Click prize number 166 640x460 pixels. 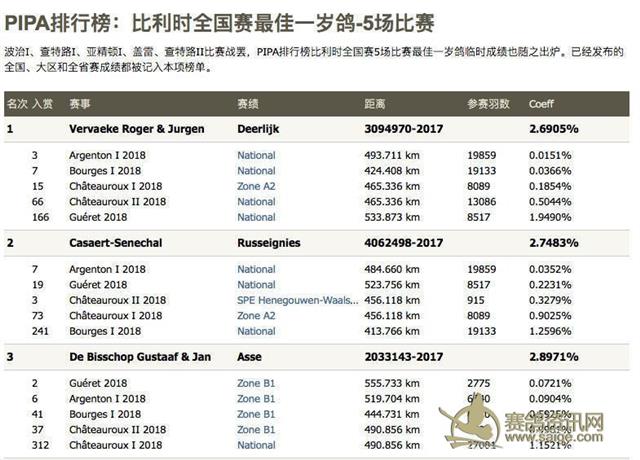click(40, 218)
